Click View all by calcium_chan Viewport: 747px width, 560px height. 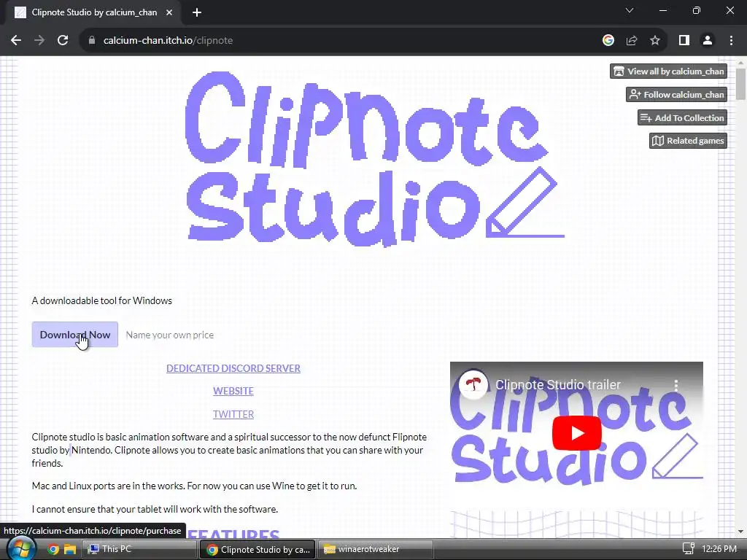pos(668,71)
